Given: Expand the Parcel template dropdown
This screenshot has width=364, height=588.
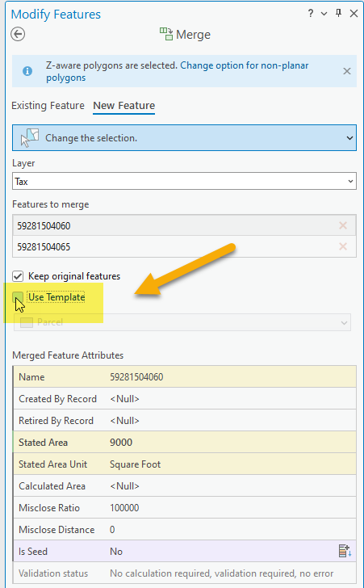Looking at the screenshot, I should (182, 322).
